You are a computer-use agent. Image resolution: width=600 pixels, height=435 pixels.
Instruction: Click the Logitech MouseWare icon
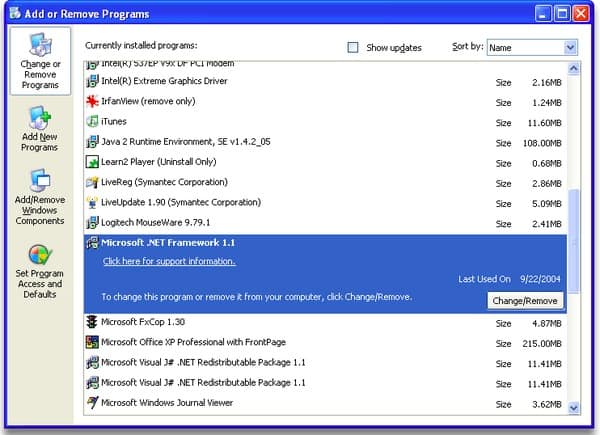tap(92, 222)
